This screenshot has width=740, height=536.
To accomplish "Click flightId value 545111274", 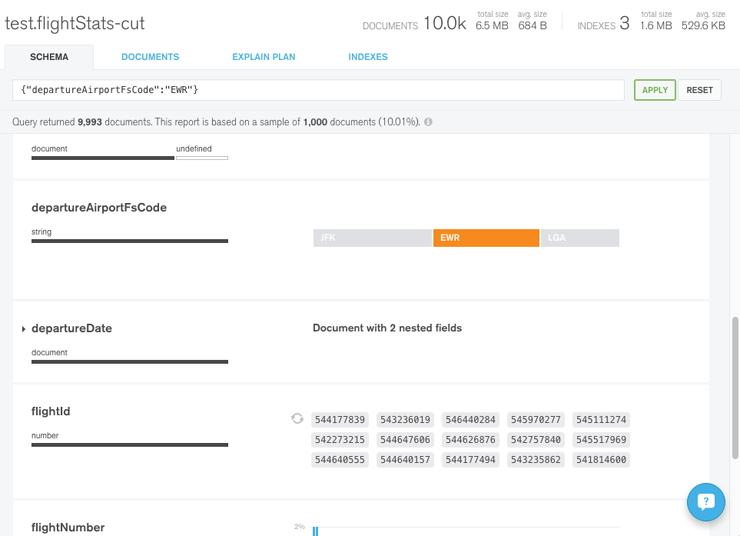I will (x=602, y=420).
